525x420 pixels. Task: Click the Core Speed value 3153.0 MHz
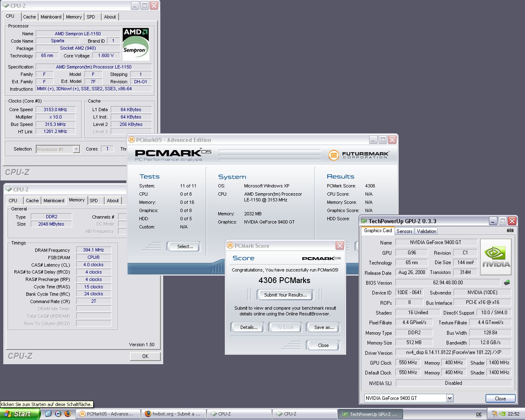coord(55,110)
